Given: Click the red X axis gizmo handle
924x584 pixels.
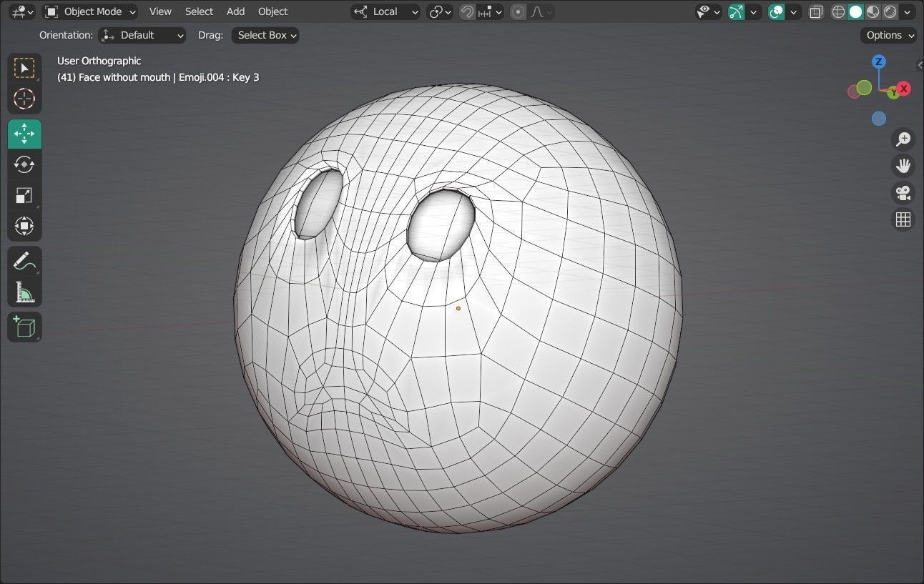Looking at the screenshot, I should coord(904,89).
